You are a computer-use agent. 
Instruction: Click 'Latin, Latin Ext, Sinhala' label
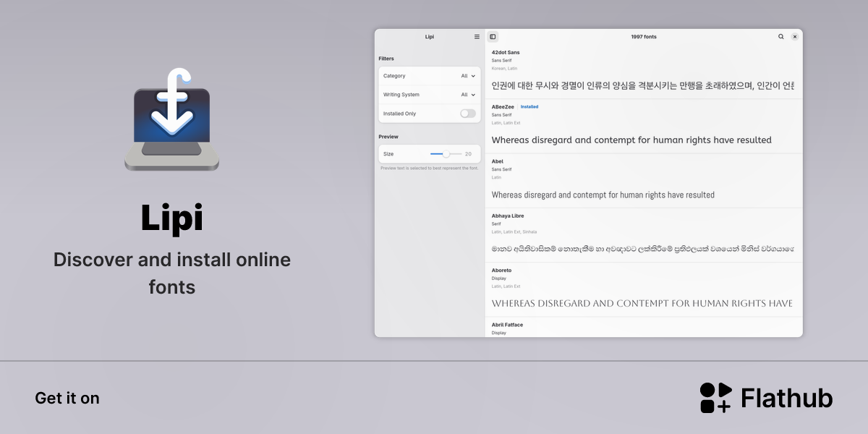click(514, 232)
